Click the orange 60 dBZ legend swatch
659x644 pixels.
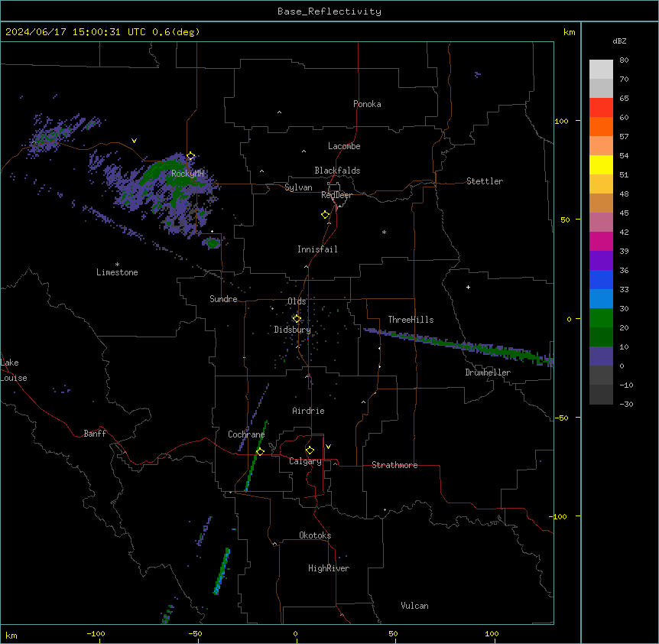click(x=601, y=126)
